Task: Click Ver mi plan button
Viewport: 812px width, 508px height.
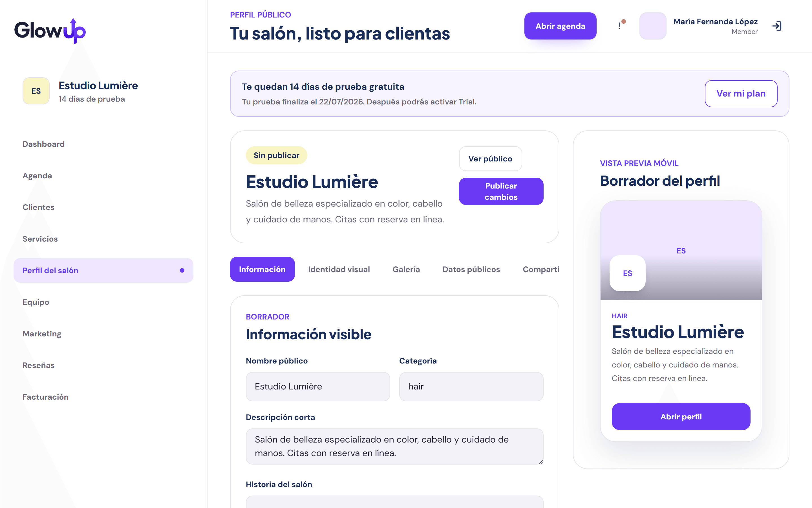Action: point(741,93)
